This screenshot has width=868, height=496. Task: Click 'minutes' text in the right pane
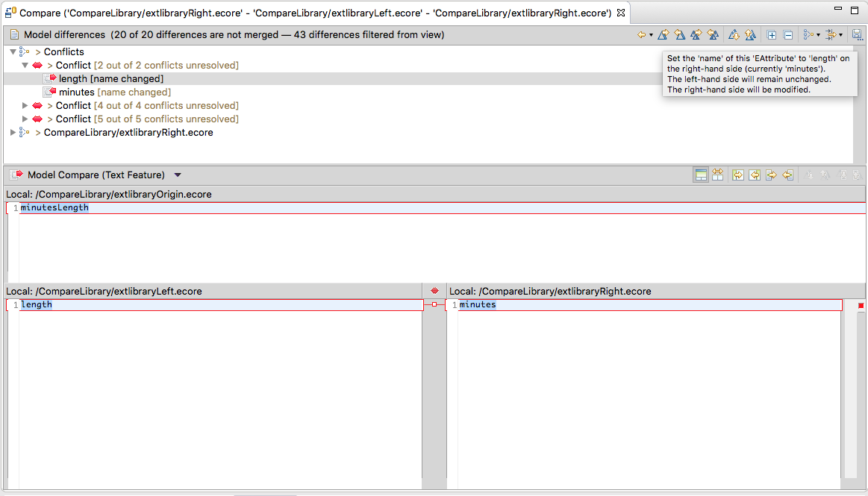click(478, 304)
